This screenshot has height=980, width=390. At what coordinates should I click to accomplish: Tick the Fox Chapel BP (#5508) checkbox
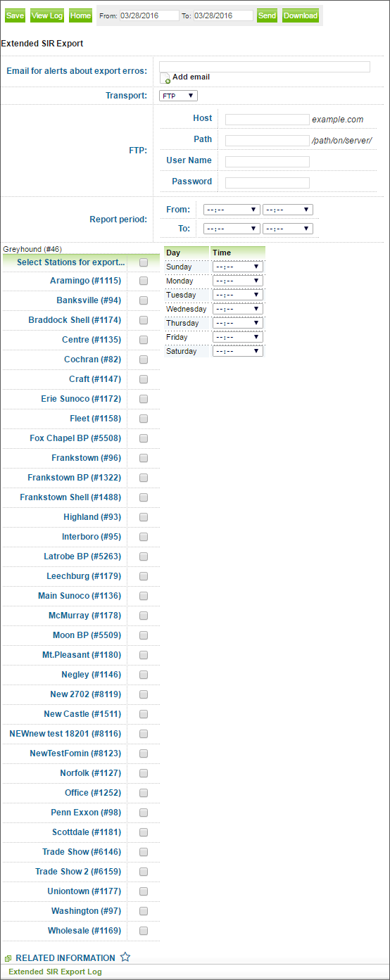pyautogui.click(x=144, y=438)
